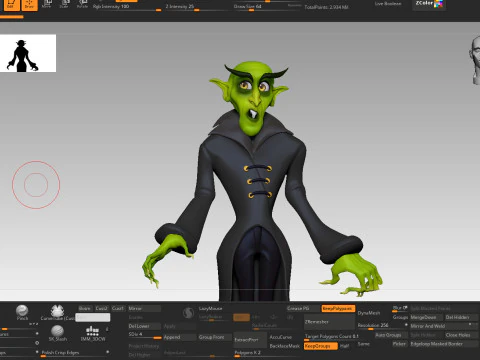Click the ExtractPort button

[250, 340]
